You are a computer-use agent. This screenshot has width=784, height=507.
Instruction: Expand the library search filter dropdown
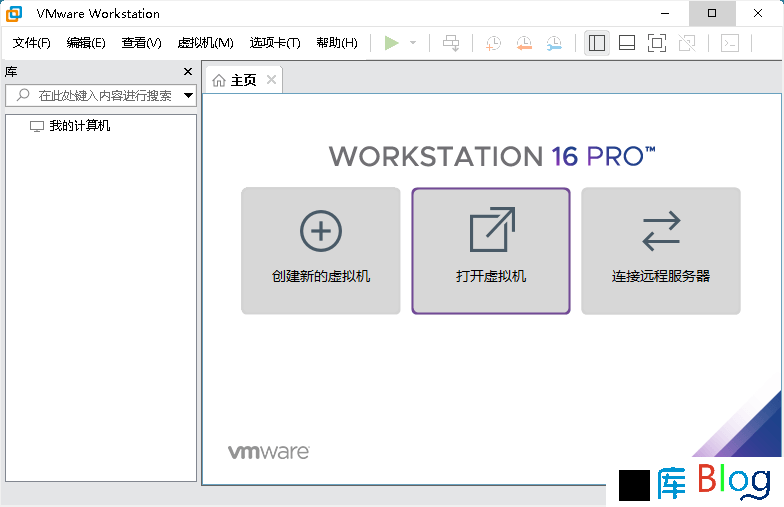point(188,95)
